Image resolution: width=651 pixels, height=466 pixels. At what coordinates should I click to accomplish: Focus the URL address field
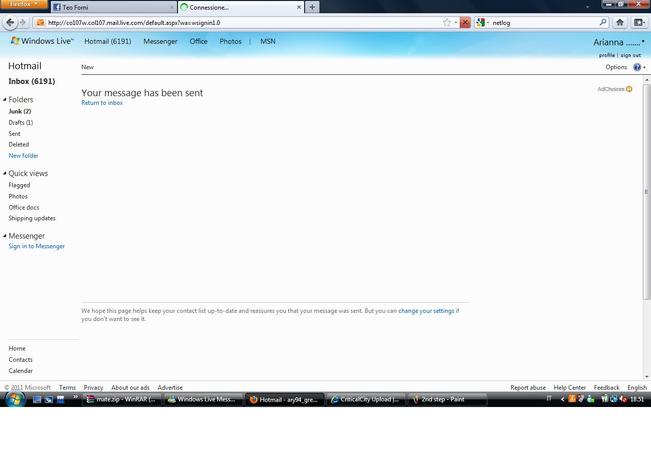pyautogui.click(x=243, y=22)
